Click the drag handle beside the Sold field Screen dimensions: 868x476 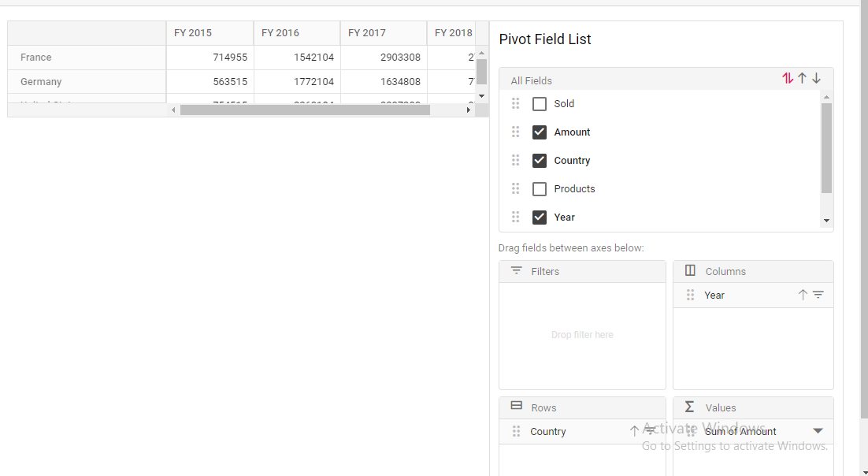pyautogui.click(x=516, y=103)
